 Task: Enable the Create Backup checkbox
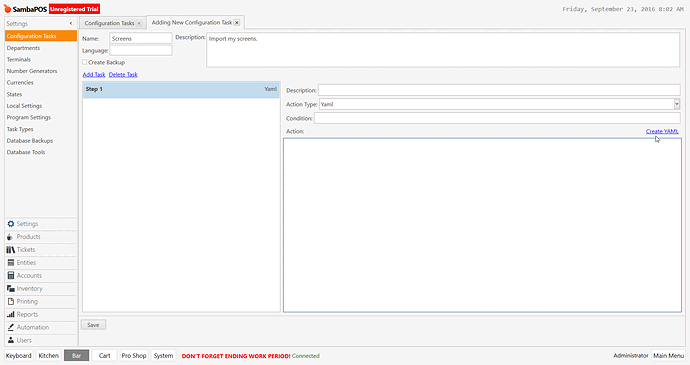[x=85, y=62]
